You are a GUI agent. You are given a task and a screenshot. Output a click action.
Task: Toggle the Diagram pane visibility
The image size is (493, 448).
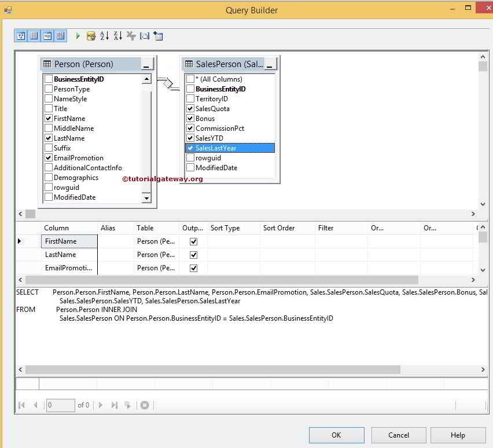pos(21,35)
